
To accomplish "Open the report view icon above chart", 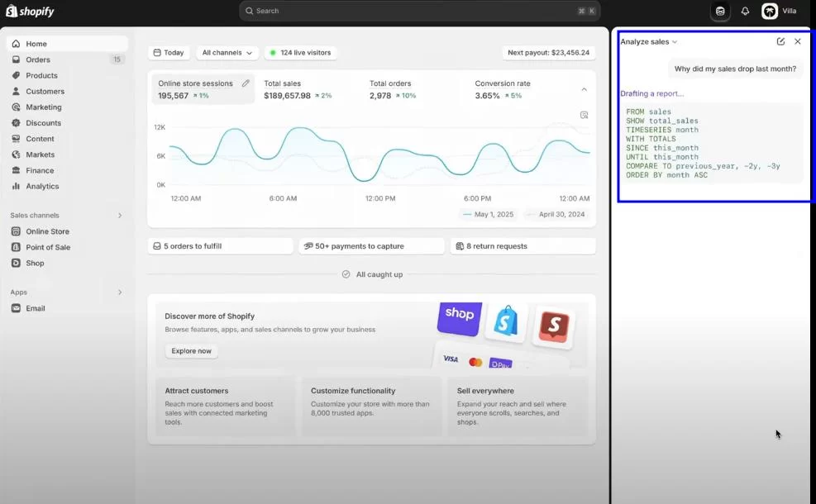I will (x=584, y=115).
